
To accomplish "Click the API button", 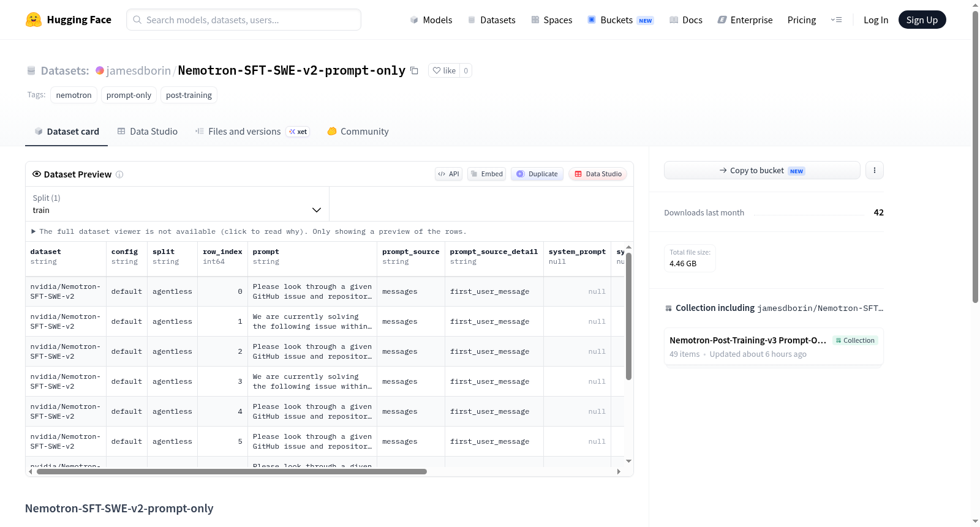I will (448, 174).
